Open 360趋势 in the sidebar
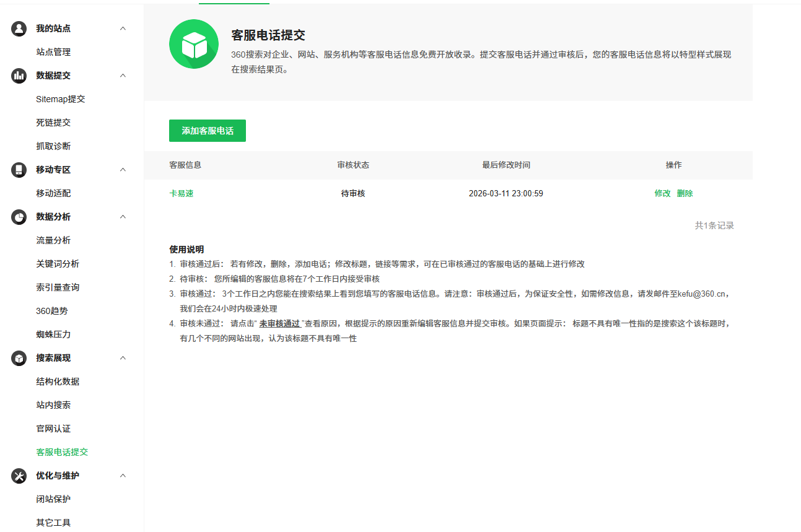 tap(52, 311)
